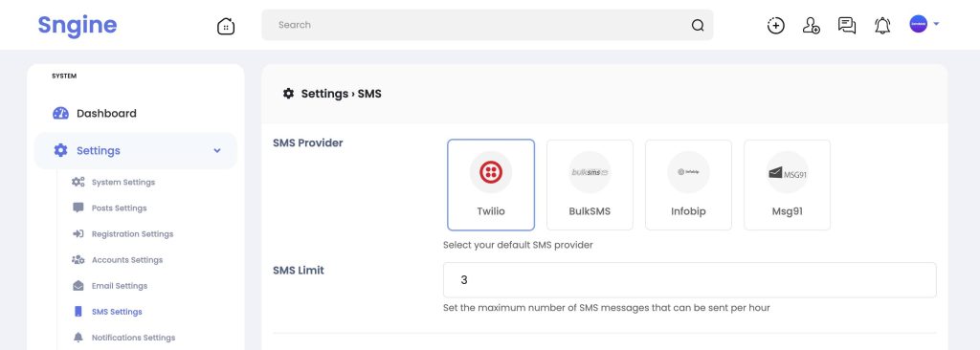The image size is (980, 350).
Task: Collapse the Settings chevron arrow
Action: click(x=217, y=151)
